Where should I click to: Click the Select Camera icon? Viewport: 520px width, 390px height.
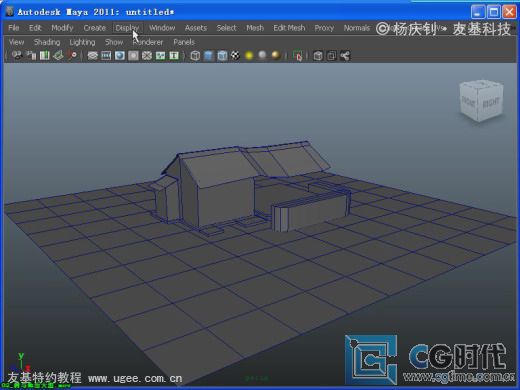(x=17, y=55)
